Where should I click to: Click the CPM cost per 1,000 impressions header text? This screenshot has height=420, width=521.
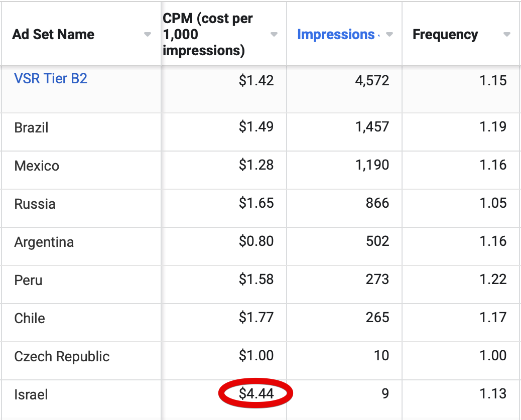coord(208,35)
